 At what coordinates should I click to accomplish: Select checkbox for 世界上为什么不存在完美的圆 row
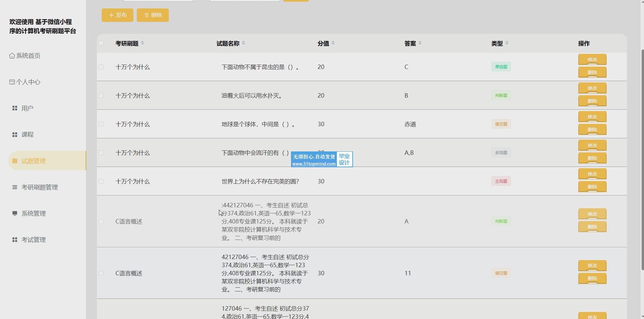(101, 181)
